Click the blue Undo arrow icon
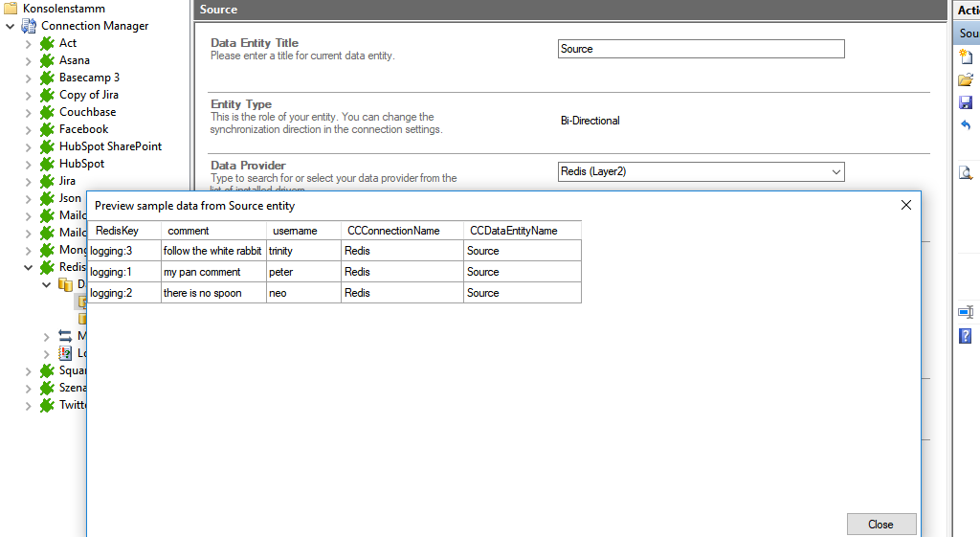 pos(966,125)
